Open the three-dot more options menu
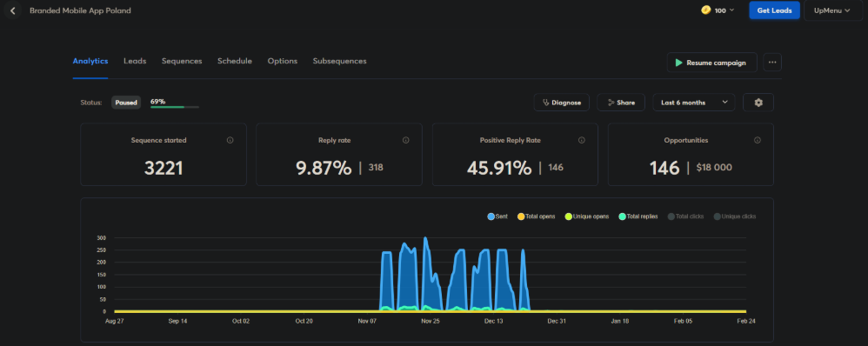868x346 pixels. coord(772,63)
